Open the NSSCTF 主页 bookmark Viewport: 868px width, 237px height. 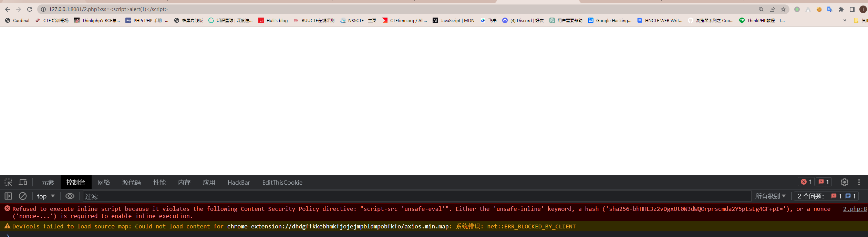click(358, 20)
